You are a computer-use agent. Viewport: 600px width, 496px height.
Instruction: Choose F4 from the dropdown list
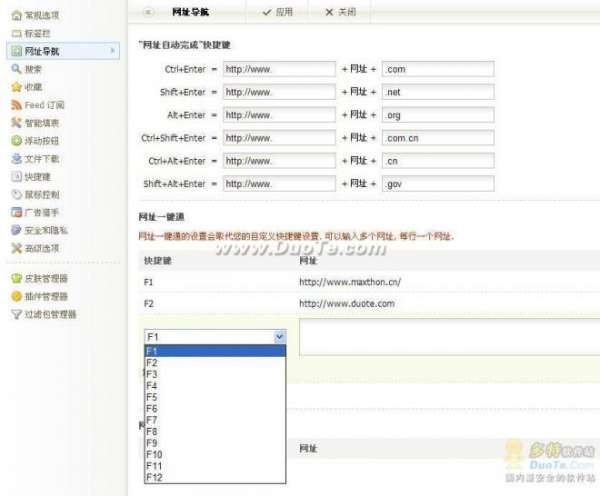[x=215, y=385]
